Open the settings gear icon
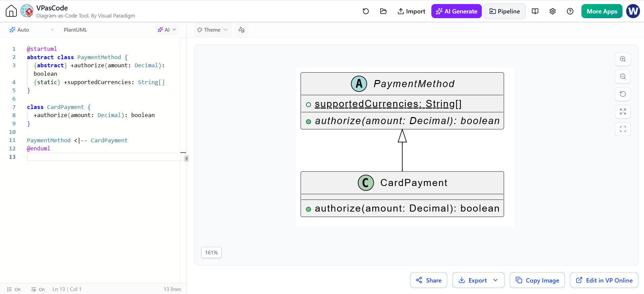 [552, 11]
